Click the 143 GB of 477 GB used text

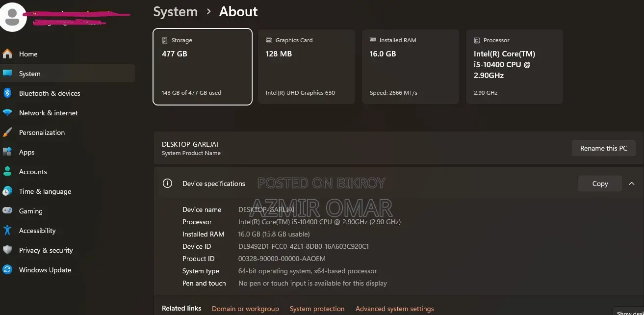(x=191, y=93)
